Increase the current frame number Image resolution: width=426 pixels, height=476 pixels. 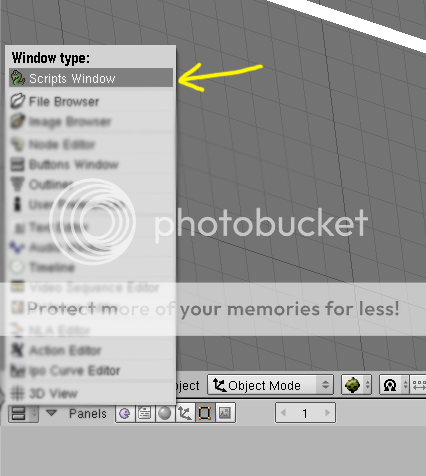(327, 413)
